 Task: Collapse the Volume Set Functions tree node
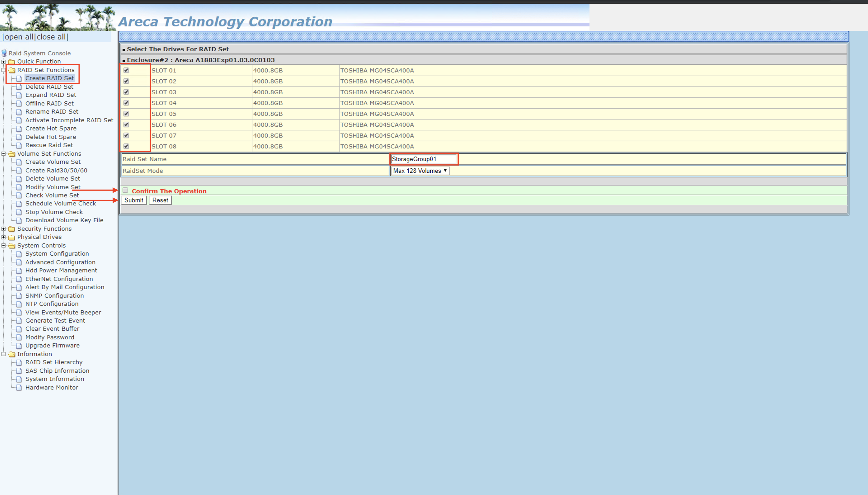click(3, 154)
